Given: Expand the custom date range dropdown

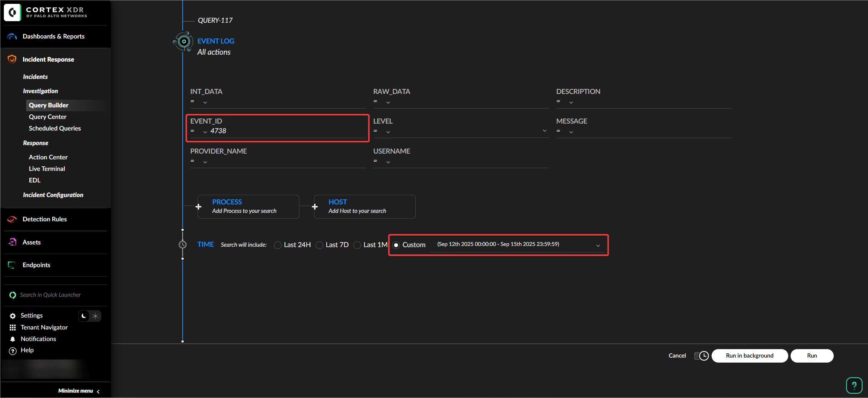Looking at the screenshot, I should coord(598,246).
